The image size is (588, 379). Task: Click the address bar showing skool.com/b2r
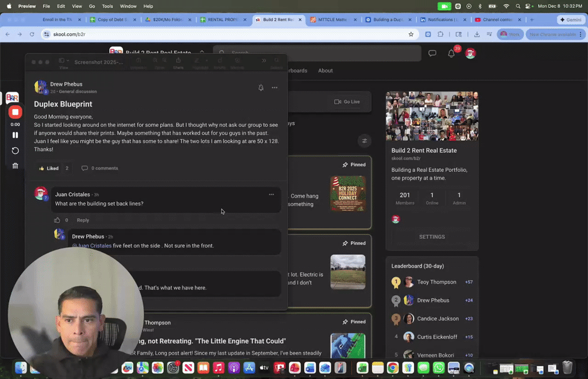[229, 34]
